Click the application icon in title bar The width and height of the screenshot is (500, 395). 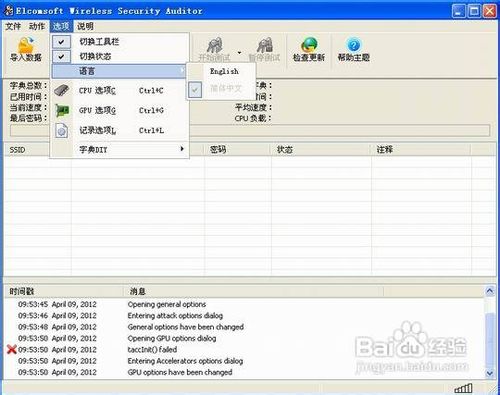point(9,11)
